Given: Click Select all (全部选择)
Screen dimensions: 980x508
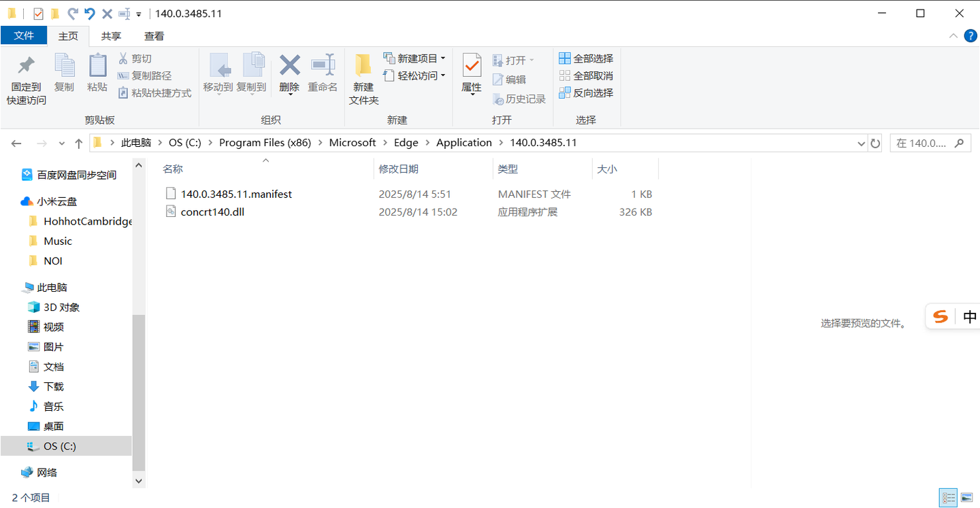Looking at the screenshot, I should (x=586, y=58).
